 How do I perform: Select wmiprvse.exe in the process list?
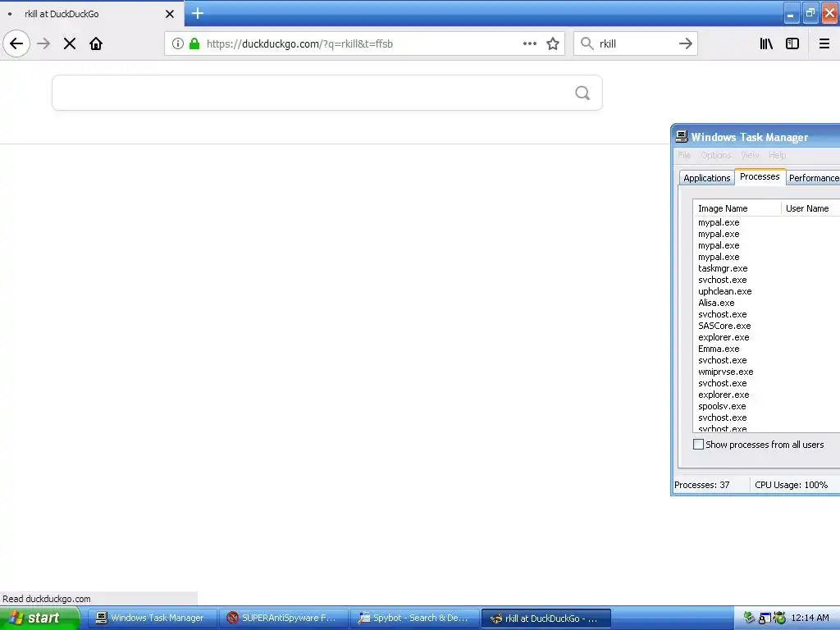point(725,372)
